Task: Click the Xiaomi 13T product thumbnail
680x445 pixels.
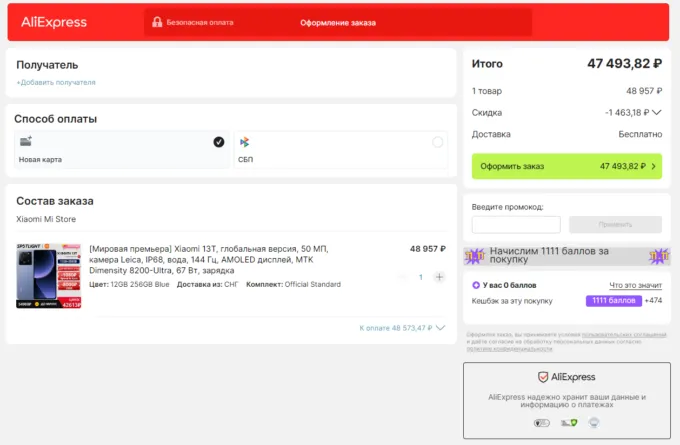Action: [48, 276]
